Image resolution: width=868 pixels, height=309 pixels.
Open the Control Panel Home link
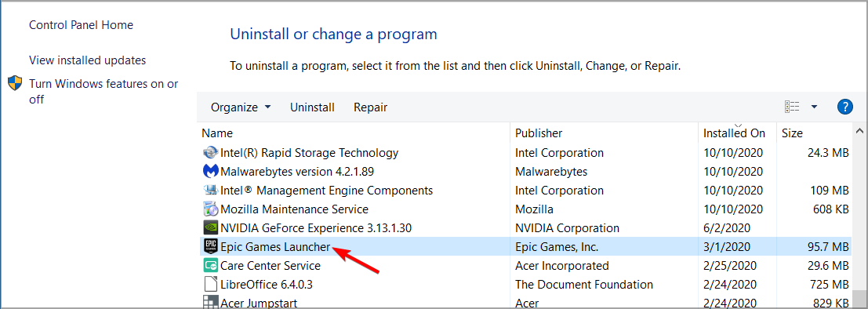click(x=81, y=25)
